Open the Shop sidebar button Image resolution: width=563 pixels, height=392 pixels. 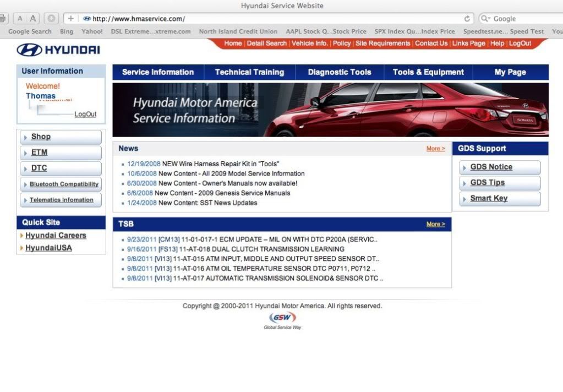pyautogui.click(x=61, y=137)
